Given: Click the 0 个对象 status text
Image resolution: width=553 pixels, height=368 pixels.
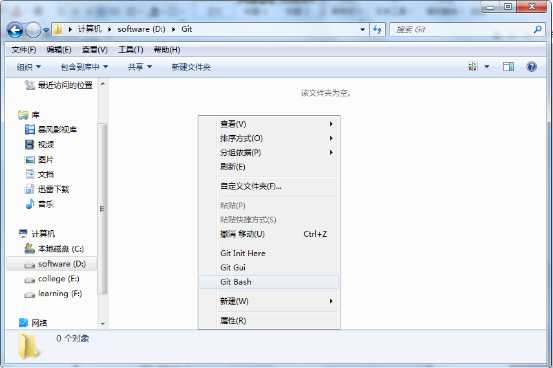Looking at the screenshot, I should pos(73,338).
